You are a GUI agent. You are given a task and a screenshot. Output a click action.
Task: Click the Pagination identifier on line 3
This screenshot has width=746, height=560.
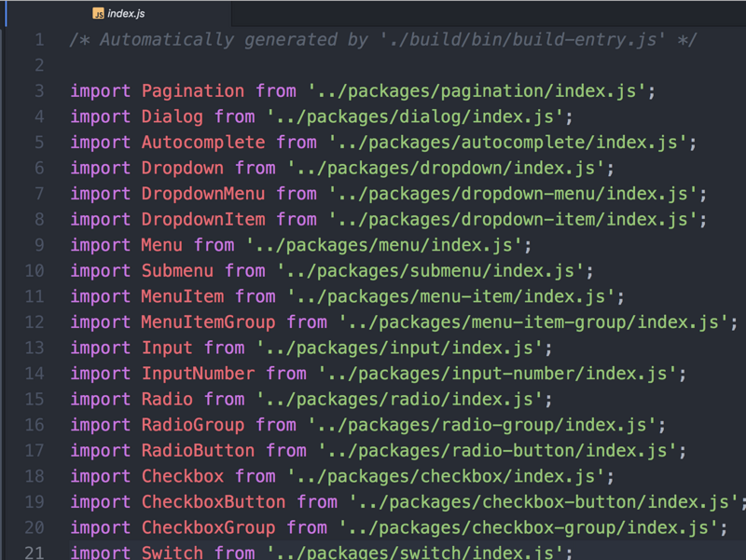point(193,91)
